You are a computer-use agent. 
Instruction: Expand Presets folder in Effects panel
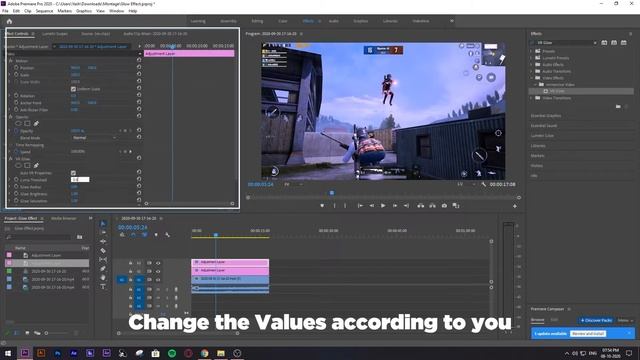[x=531, y=51]
